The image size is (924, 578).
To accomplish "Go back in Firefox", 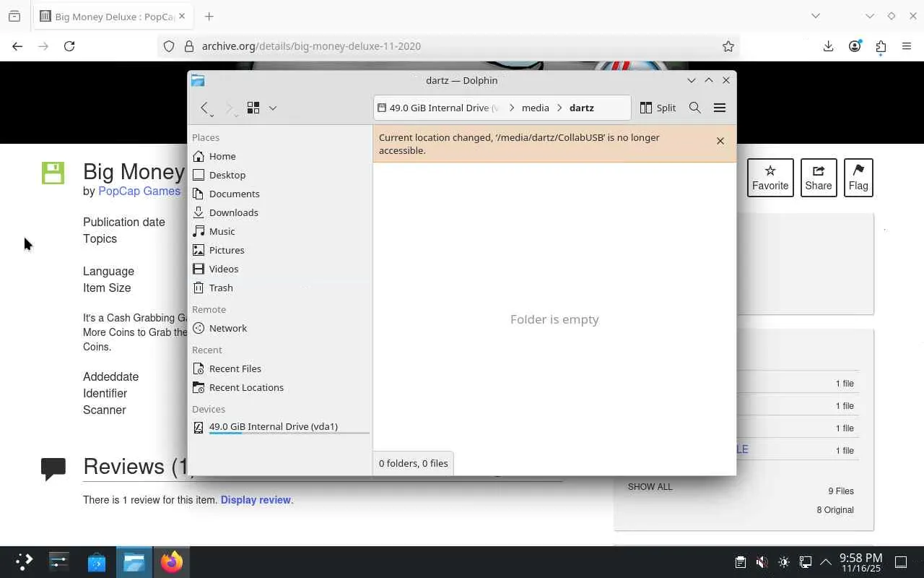I will [17, 46].
